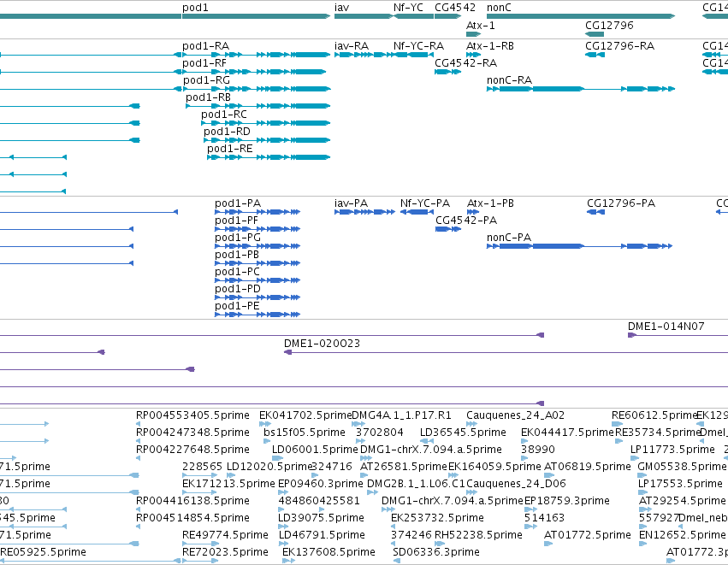This screenshot has height=565, width=728.
Task: Click the CG12796-RA transcript label
Action: [x=620, y=46]
